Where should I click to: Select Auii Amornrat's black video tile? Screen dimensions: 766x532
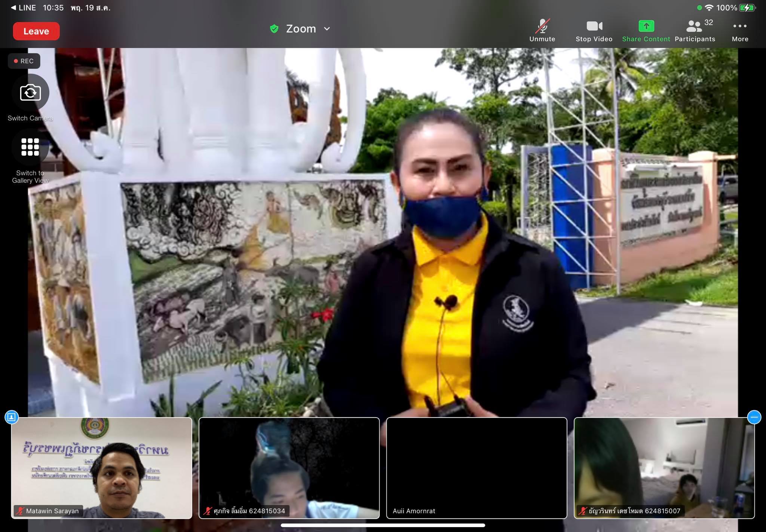(477, 468)
